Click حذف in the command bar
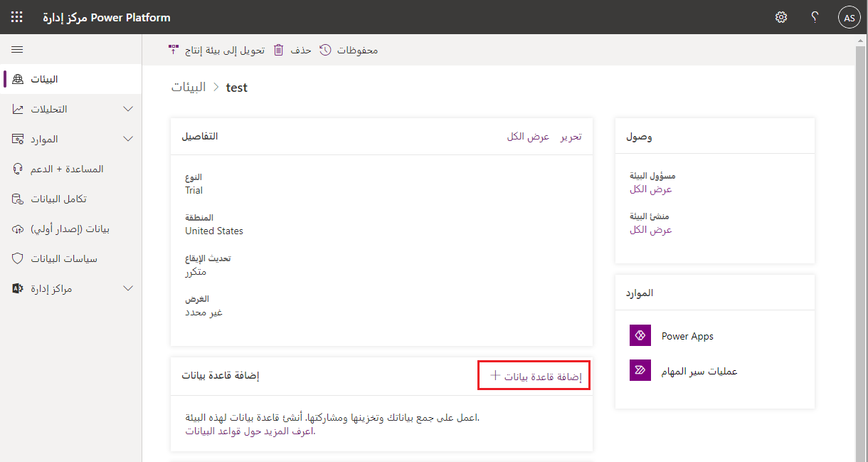Image resolution: width=868 pixels, height=462 pixels. click(292, 50)
